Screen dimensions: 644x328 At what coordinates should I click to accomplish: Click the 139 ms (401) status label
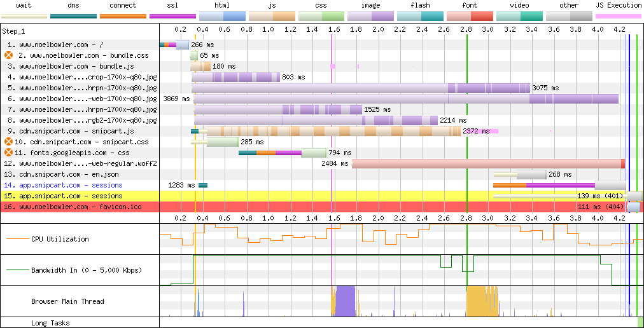click(x=601, y=196)
